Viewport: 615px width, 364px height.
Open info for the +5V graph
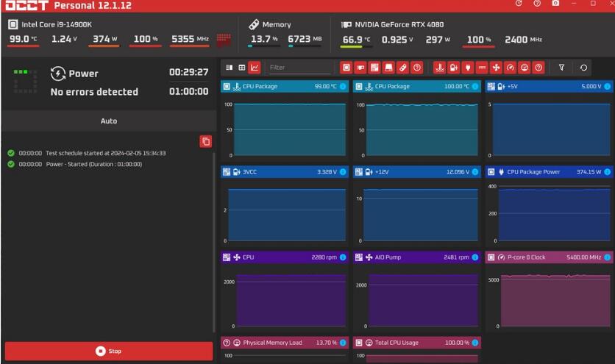(x=607, y=86)
